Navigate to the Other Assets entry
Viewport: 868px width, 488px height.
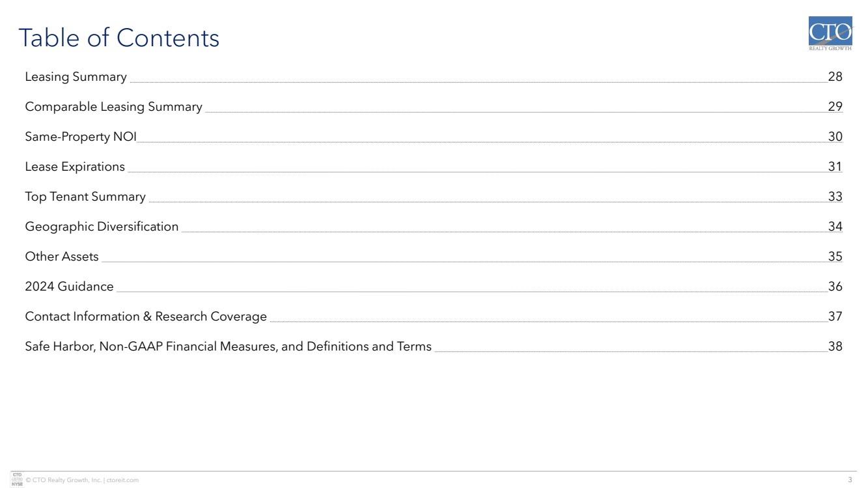62,257
